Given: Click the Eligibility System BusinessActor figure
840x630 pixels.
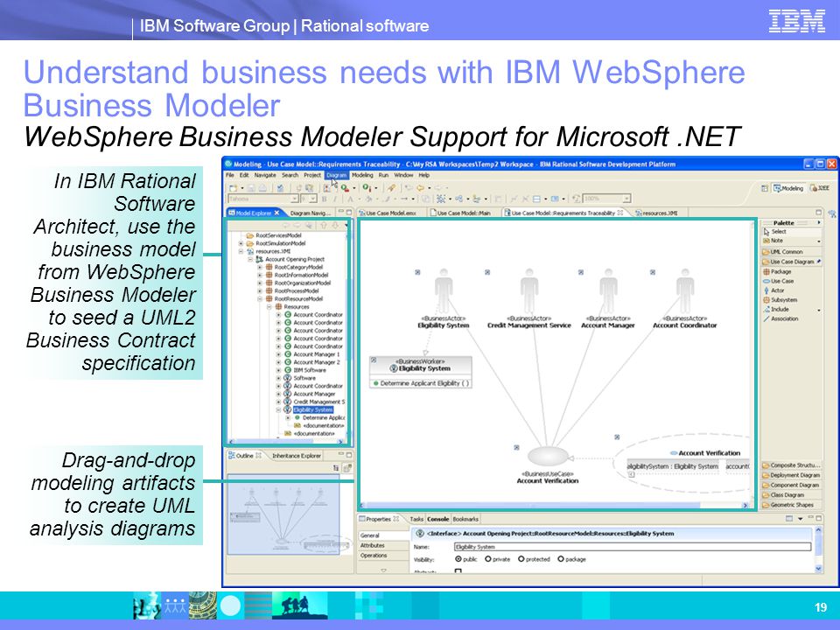Looking at the screenshot, I should coord(444,290).
